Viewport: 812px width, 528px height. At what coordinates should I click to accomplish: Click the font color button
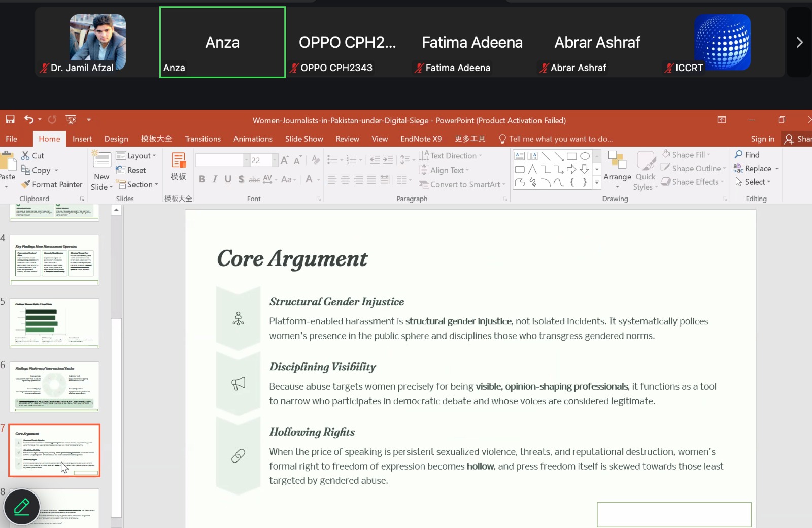309,179
